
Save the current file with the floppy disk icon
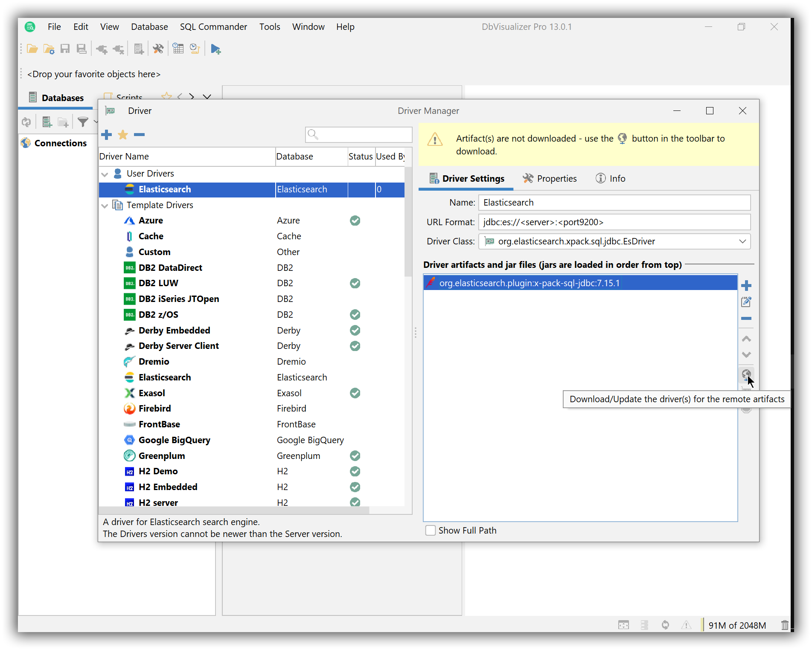(x=65, y=49)
